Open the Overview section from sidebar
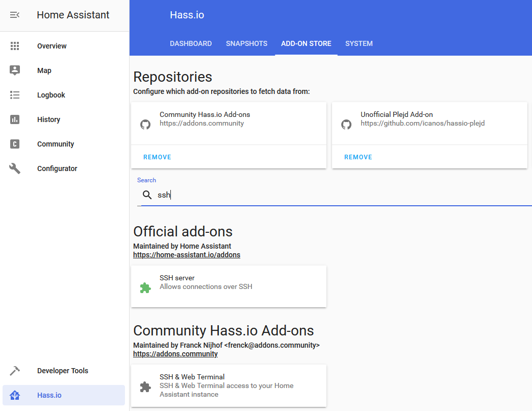The width and height of the screenshot is (532, 411). pos(15,46)
